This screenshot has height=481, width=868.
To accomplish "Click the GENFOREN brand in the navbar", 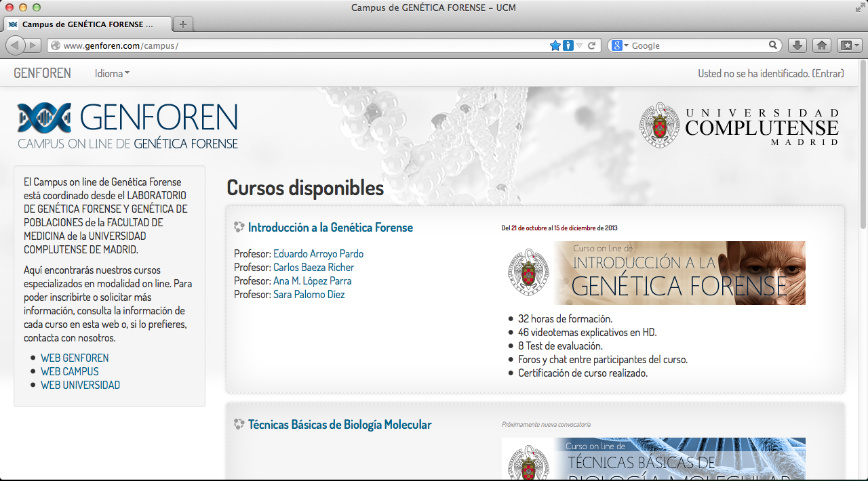I will pos(42,73).
